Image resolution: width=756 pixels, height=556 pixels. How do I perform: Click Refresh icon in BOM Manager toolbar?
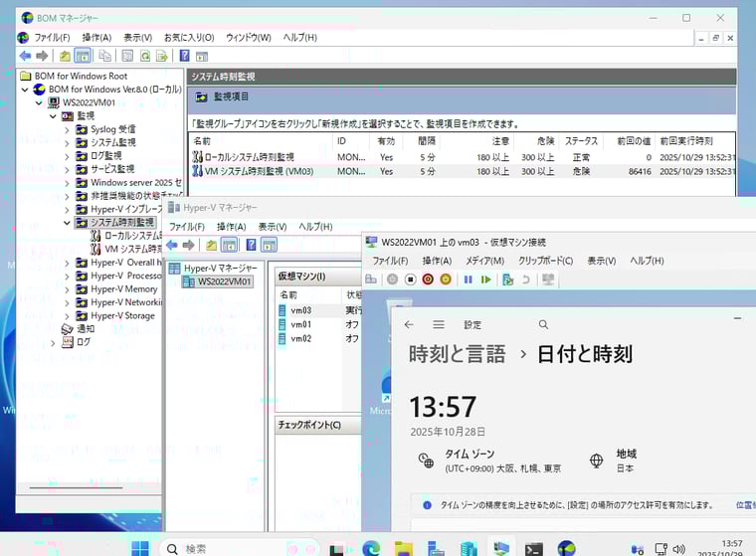coord(145,56)
